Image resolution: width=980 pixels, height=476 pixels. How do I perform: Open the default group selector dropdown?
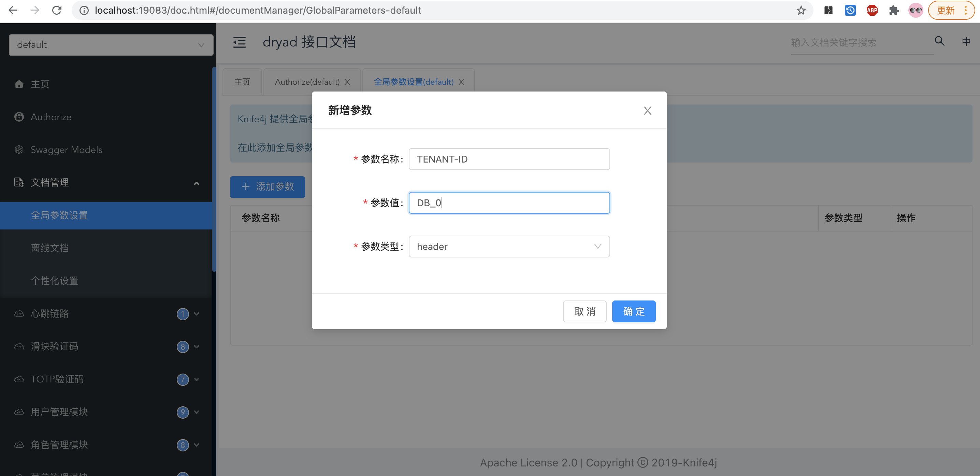[x=111, y=45]
